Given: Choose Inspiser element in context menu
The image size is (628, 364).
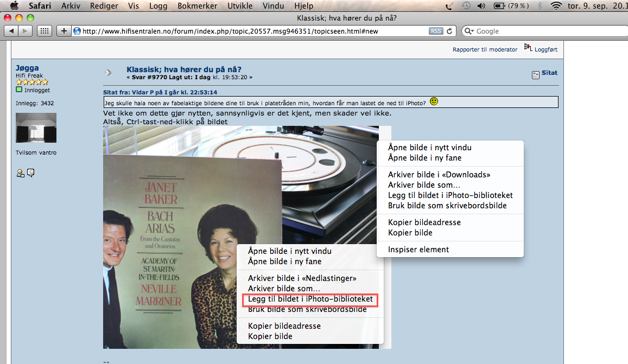Looking at the screenshot, I should (x=418, y=250).
